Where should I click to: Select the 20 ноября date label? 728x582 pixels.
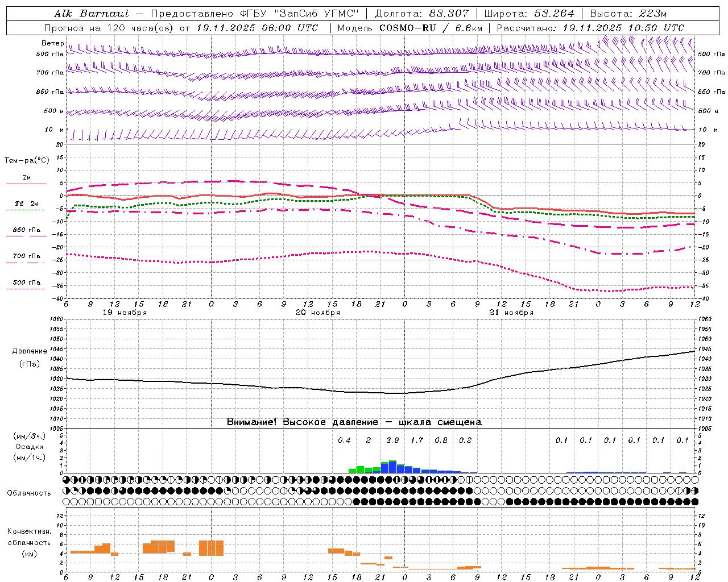pos(318,313)
